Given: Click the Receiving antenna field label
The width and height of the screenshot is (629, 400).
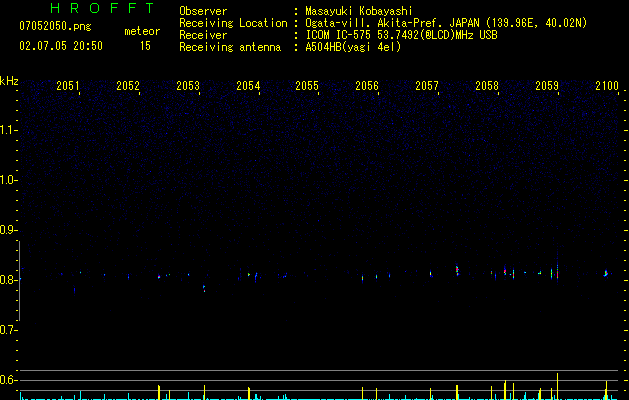Looking at the screenshot, I should pos(230,47).
